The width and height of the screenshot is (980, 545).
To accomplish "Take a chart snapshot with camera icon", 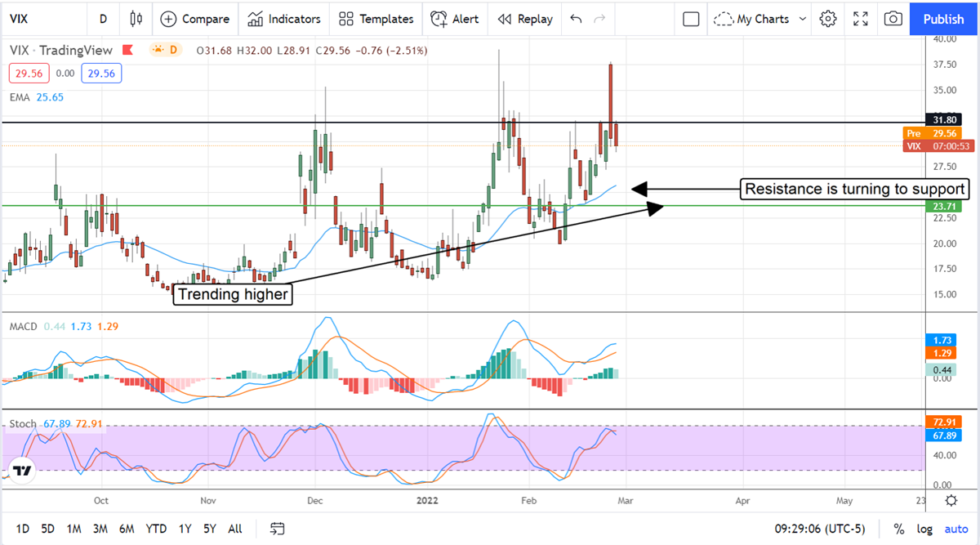I will pyautogui.click(x=893, y=19).
